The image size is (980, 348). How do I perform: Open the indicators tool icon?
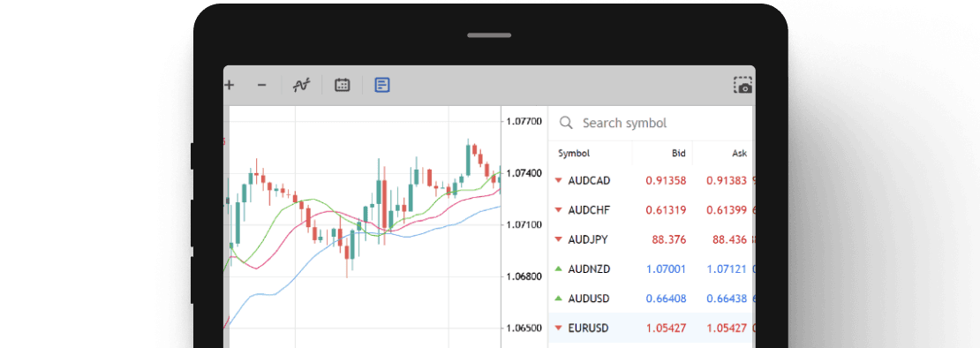pyautogui.click(x=302, y=86)
